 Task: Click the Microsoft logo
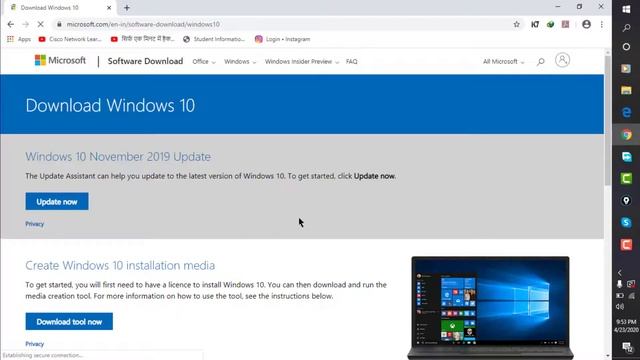click(60, 60)
